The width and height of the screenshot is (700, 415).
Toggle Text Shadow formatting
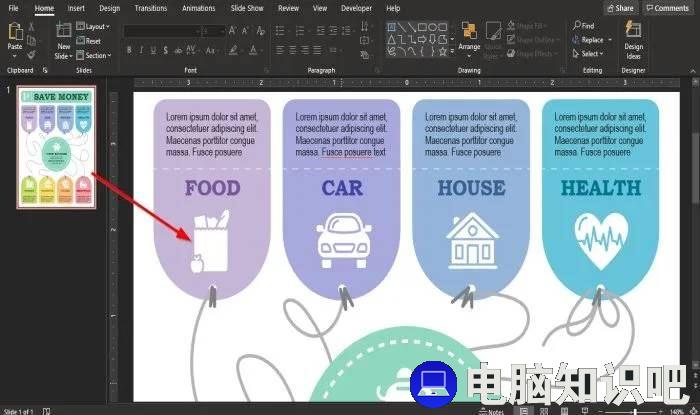pyautogui.click(x=166, y=50)
